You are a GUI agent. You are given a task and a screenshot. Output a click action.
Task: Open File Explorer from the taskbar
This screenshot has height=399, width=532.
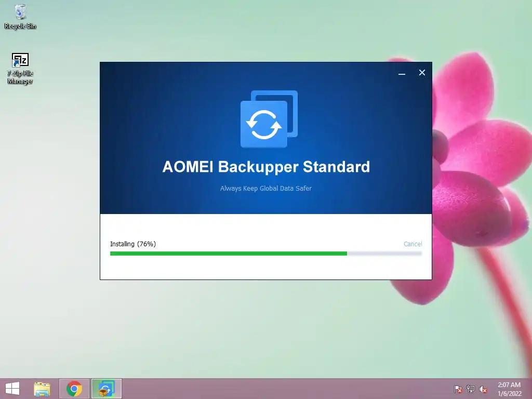point(42,389)
